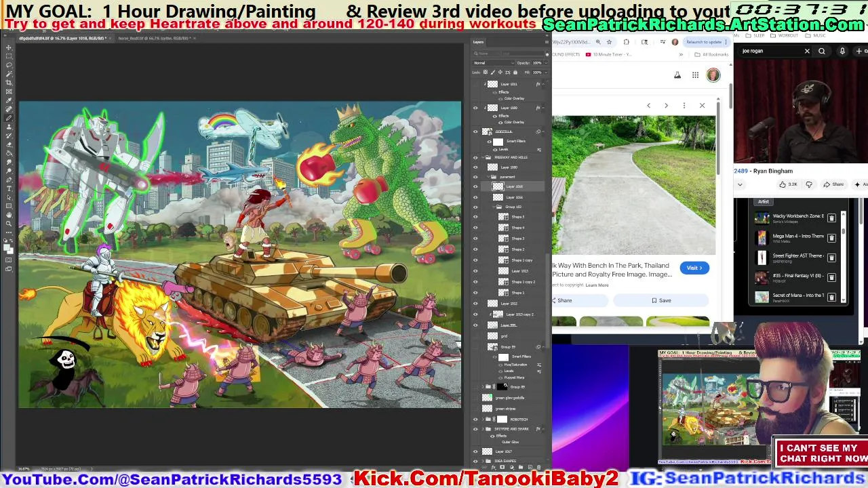
Task: Toggle visibility of Layer 1017
Action: (x=475, y=451)
